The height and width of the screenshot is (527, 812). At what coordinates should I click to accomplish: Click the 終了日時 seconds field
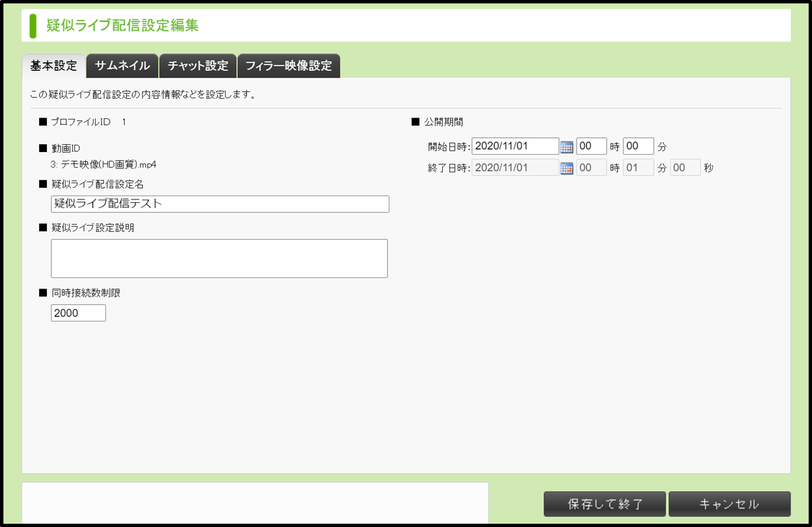point(685,168)
